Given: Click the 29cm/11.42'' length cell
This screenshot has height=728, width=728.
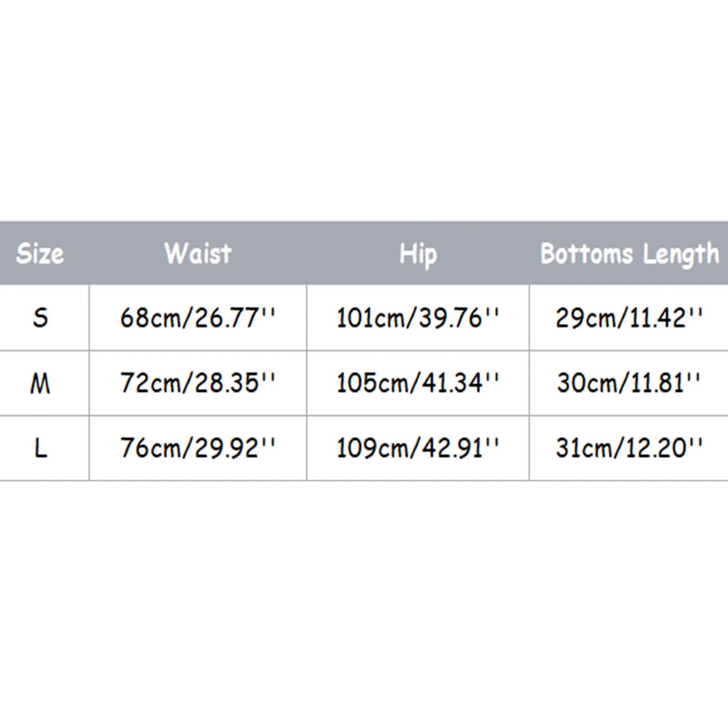Looking at the screenshot, I should [629, 318].
